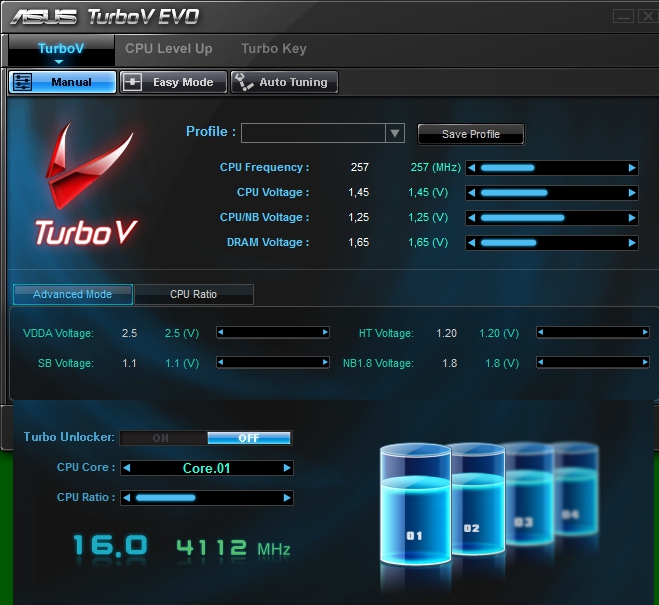
Task: Click the NB1.8 Voltage slider track
Action: 593,362
